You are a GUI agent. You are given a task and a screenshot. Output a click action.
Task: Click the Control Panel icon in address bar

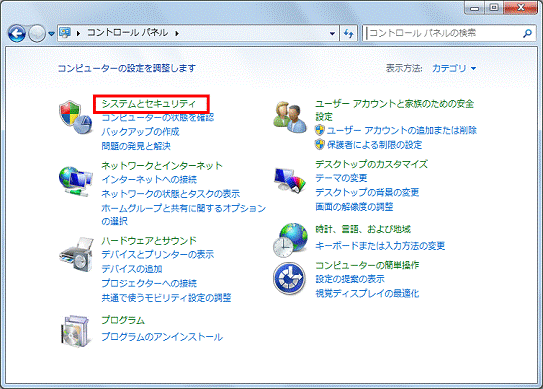tap(65, 33)
